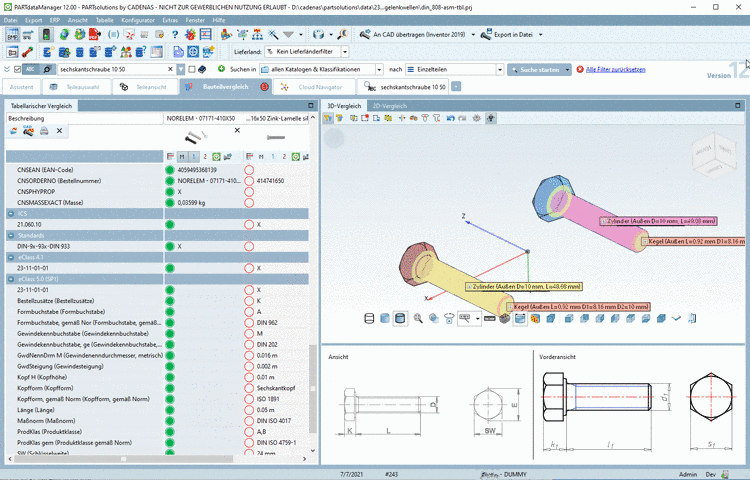Click the red wrench icon
750x480 pixels.
click(x=28, y=52)
